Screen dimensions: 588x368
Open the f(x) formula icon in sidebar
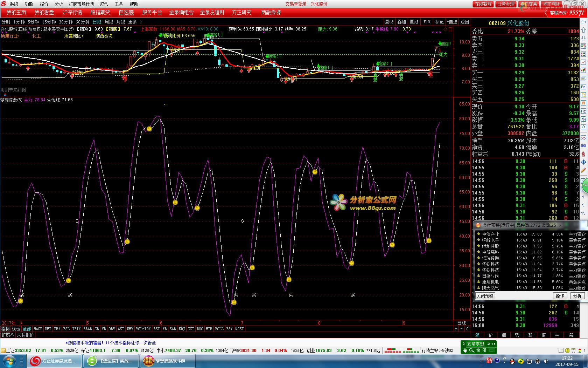click(583, 119)
